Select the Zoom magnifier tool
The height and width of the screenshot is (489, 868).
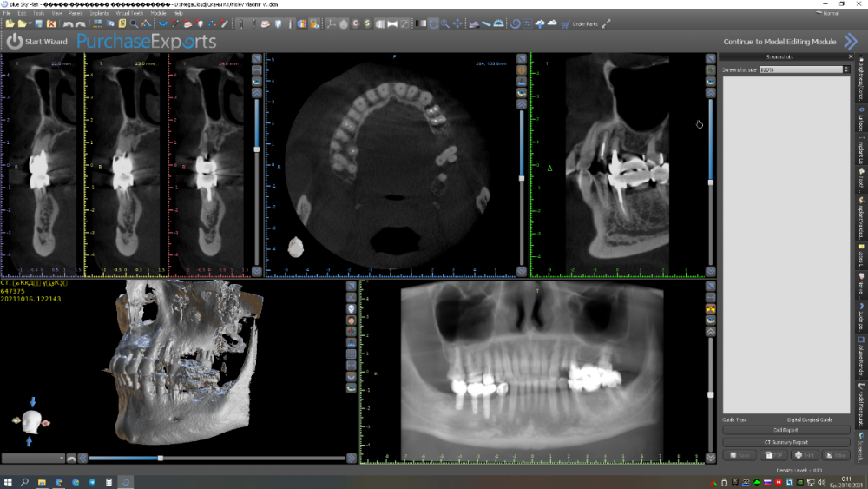(x=445, y=23)
